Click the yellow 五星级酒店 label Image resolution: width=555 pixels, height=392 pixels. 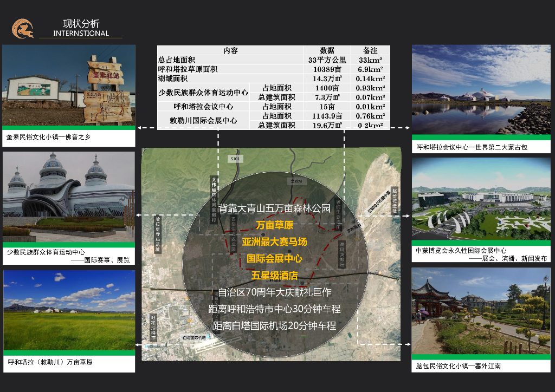(x=274, y=276)
